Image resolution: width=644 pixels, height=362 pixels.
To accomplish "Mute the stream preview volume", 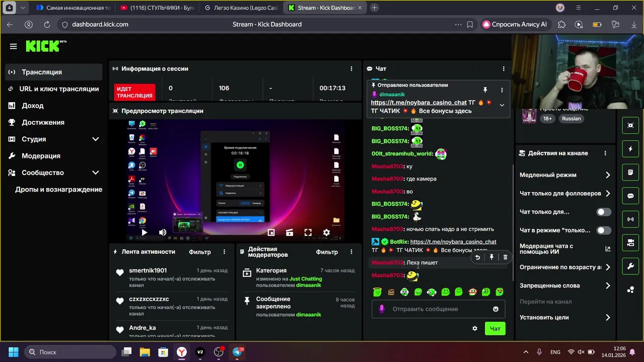I will (163, 232).
